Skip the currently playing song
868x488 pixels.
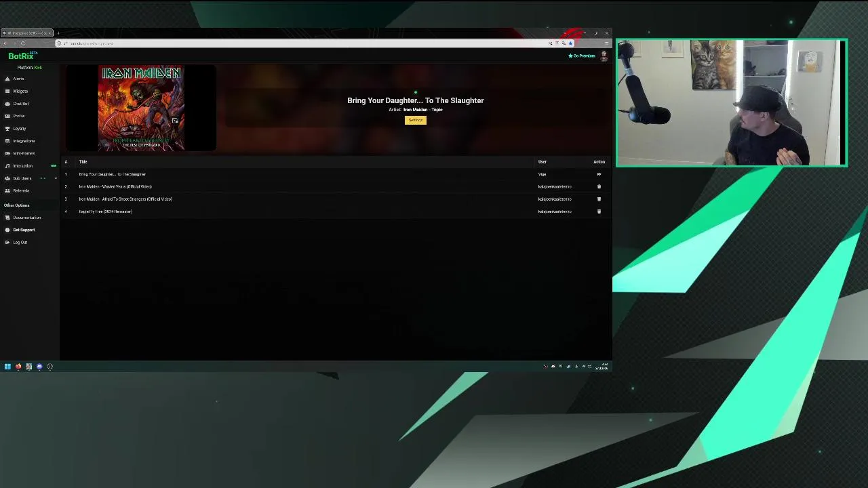click(599, 174)
